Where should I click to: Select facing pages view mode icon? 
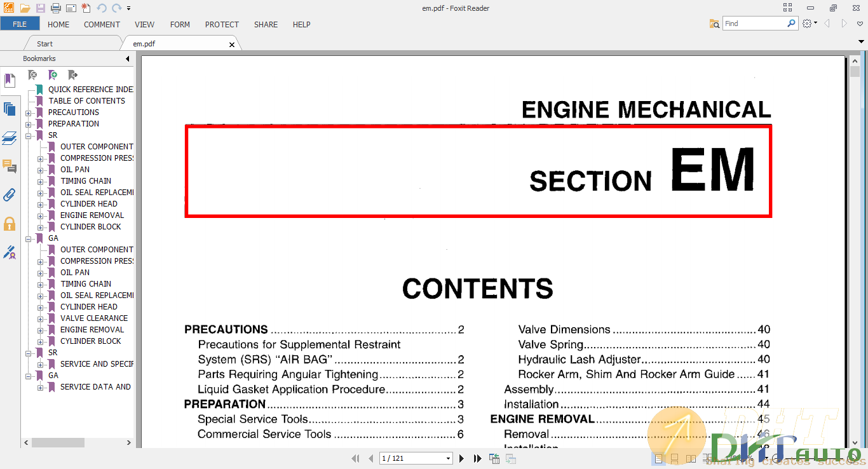click(691, 458)
